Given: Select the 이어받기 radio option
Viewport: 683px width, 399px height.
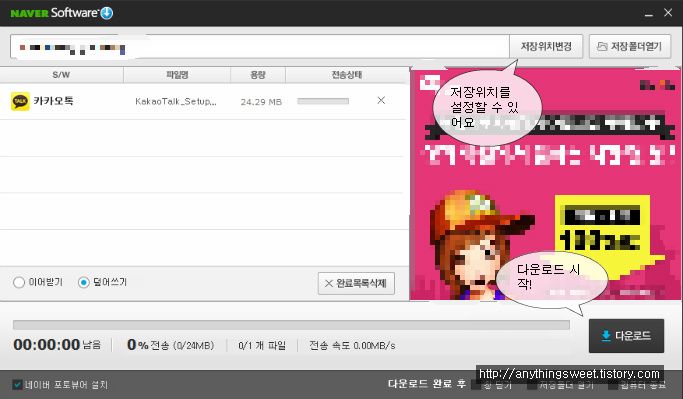Looking at the screenshot, I should pyautogui.click(x=19, y=283).
